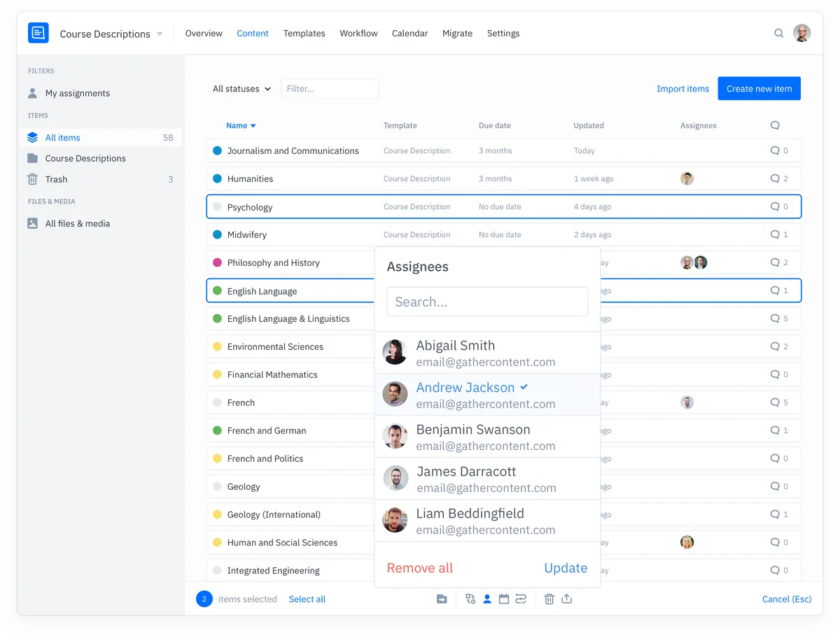
Task: Sort by the Due date column
Action: click(495, 125)
